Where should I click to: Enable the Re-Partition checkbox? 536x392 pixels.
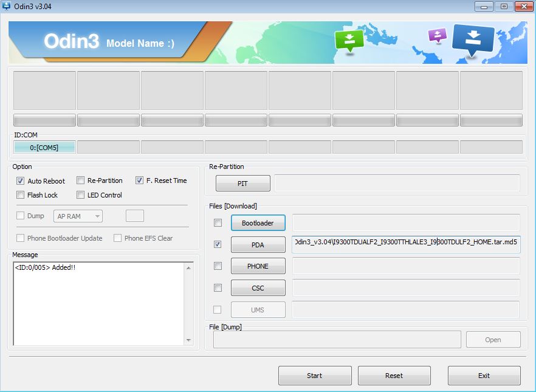pyautogui.click(x=80, y=181)
